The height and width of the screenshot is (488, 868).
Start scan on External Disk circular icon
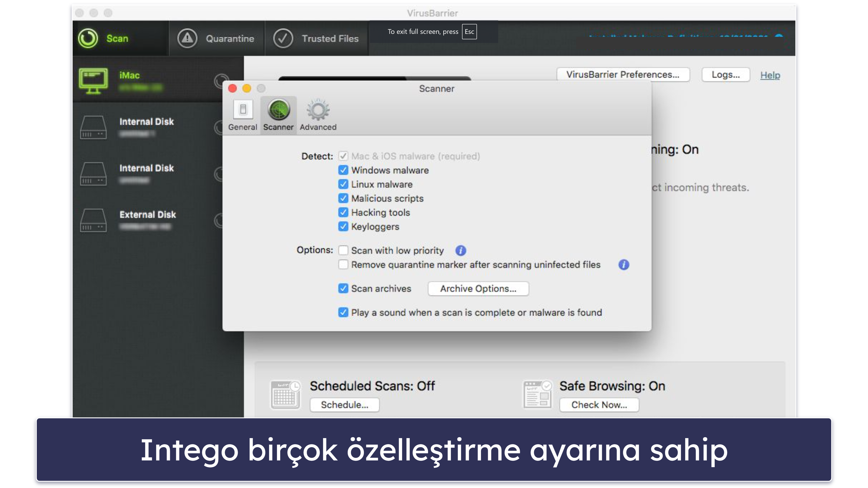[x=219, y=221]
